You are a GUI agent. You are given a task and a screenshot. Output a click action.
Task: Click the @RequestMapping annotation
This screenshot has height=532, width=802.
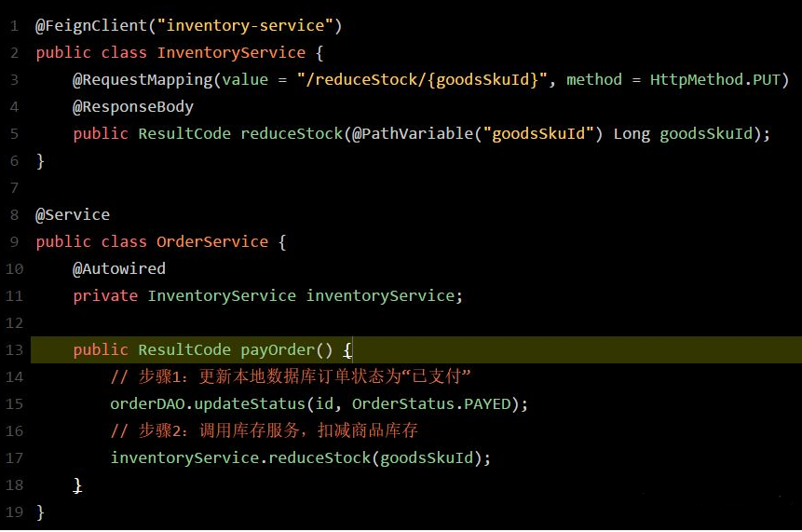click(x=143, y=80)
